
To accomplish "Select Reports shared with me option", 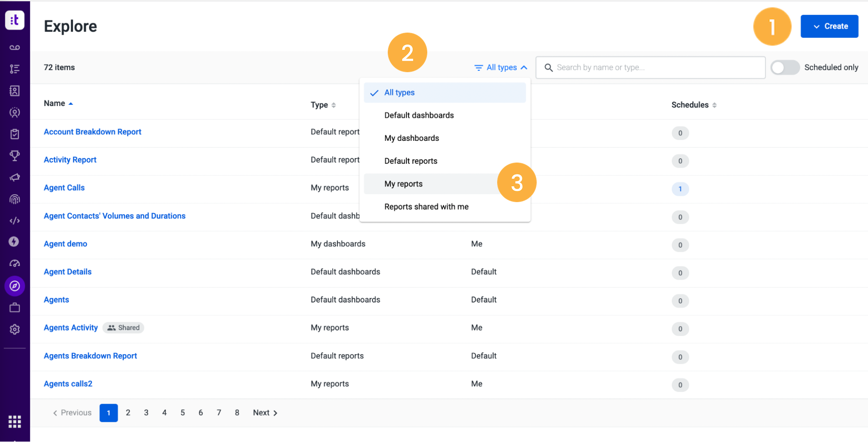I will pos(445,207).
